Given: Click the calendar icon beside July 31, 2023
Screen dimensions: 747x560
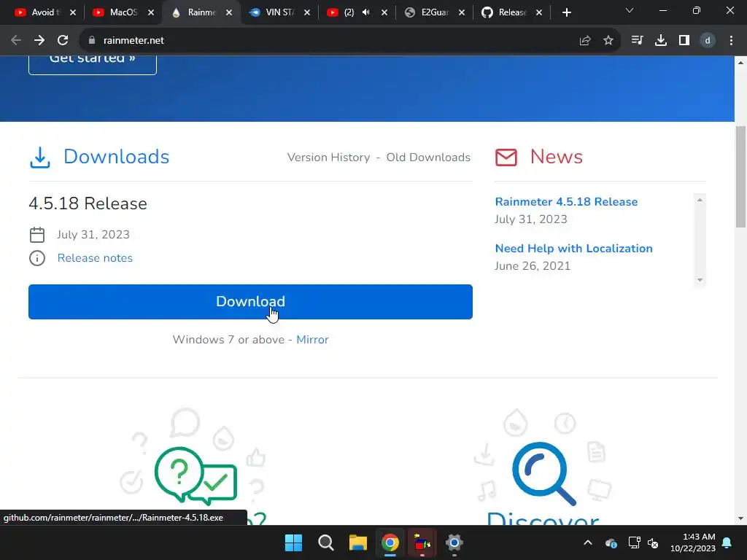Looking at the screenshot, I should 37,235.
